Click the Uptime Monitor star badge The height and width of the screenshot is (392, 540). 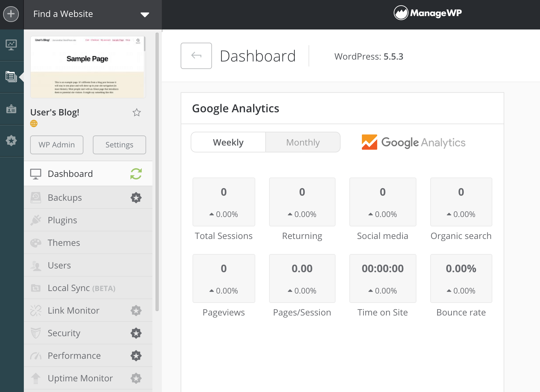(x=136, y=378)
